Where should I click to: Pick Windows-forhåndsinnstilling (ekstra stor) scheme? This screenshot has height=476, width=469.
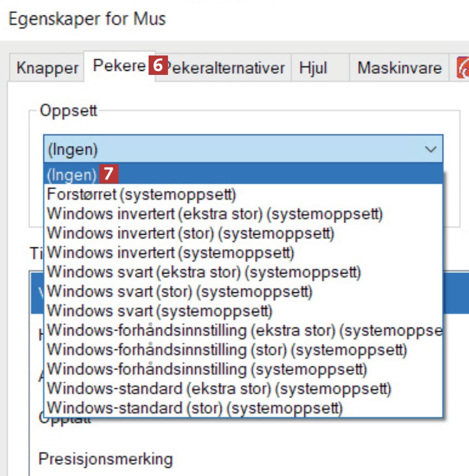click(x=243, y=330)
